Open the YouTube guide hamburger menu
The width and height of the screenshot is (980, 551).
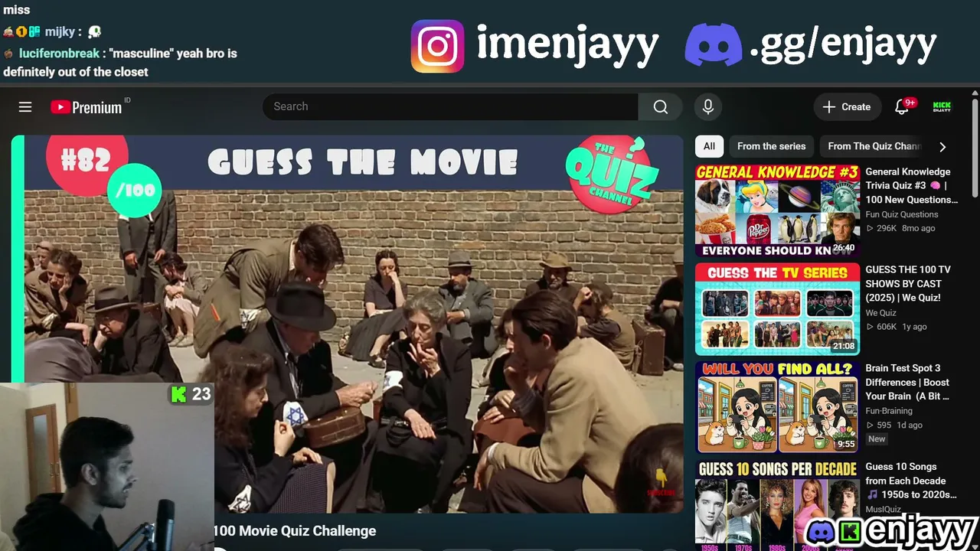tap(25, 107)
